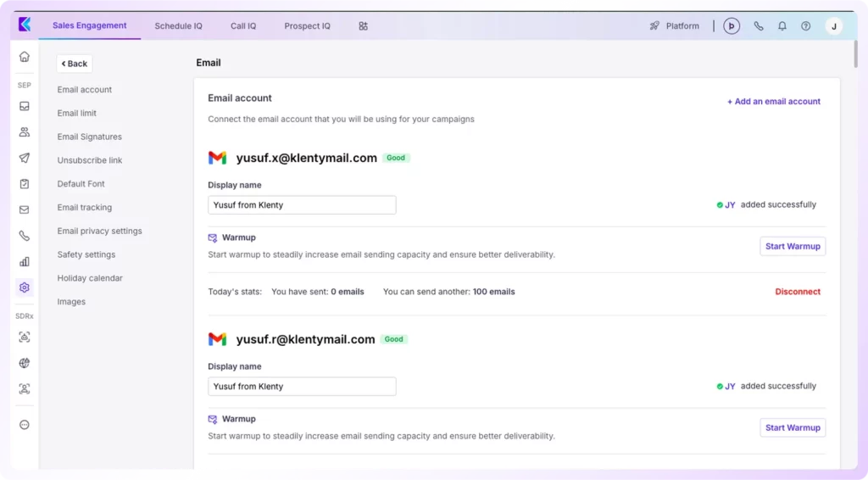This screenshot has height=480, width=868.
Task: Click the Klenty logo icon
Action: [x=25, y=25]
